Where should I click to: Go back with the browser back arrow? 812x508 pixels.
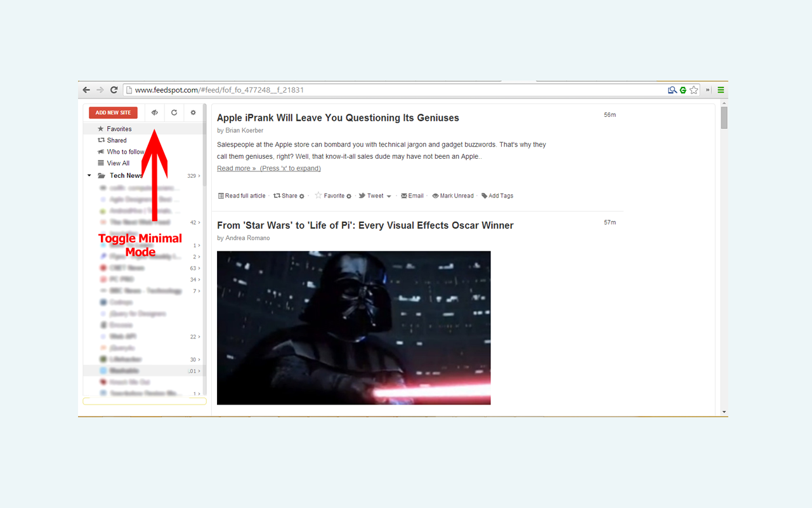coord(87,90)
